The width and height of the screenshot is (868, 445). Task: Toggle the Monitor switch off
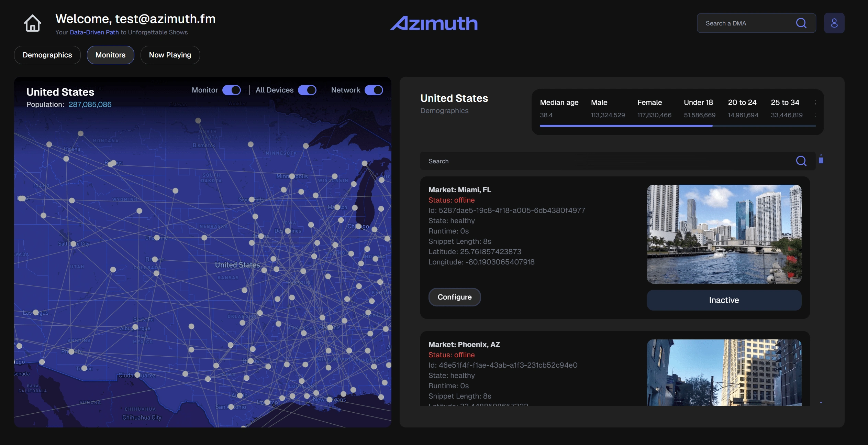point(232,90)
